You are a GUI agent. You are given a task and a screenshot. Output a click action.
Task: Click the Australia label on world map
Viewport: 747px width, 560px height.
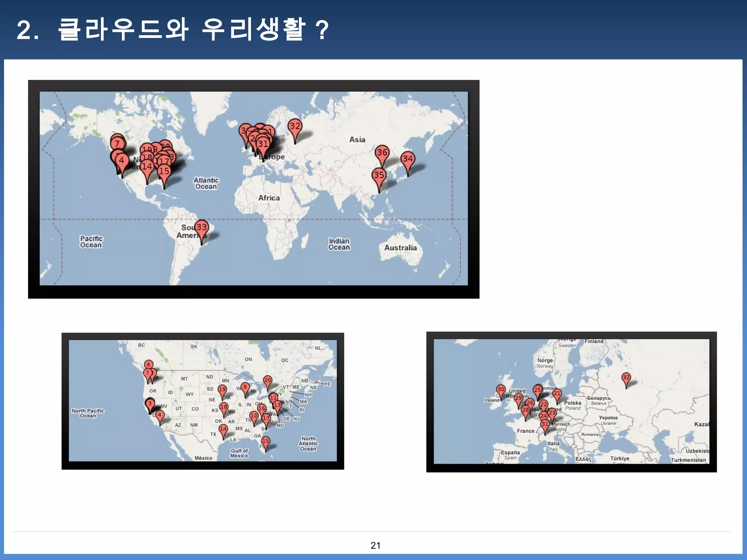400,248
